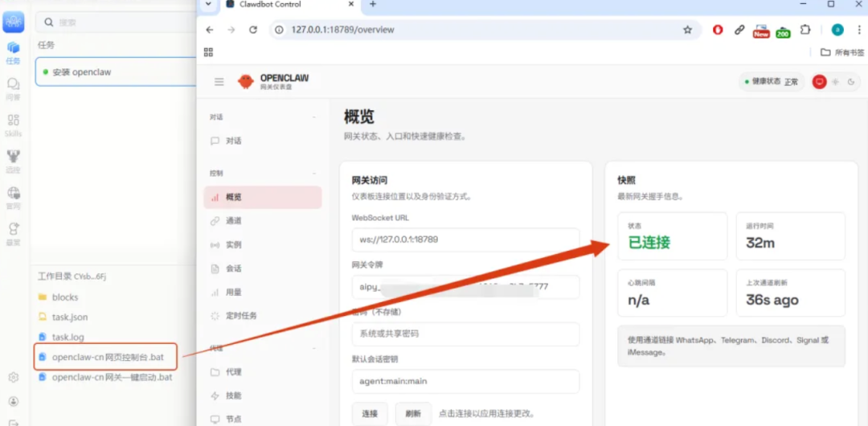Image resolution: width=868 pixels, height=426 pixels.
Task: Open 代理 folder item in sidebar
Action: coord(263,371)
